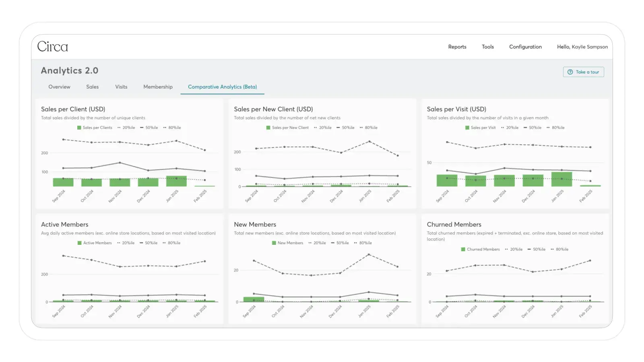Click the Circa logo

tap(53, 47)
